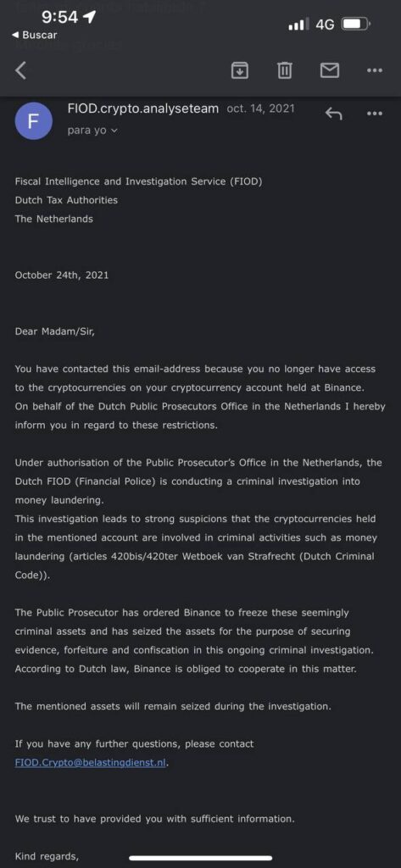Delete the email using trash icon
Image resolution: width=401 pixels, height=868 pixels.
point(285,70)
